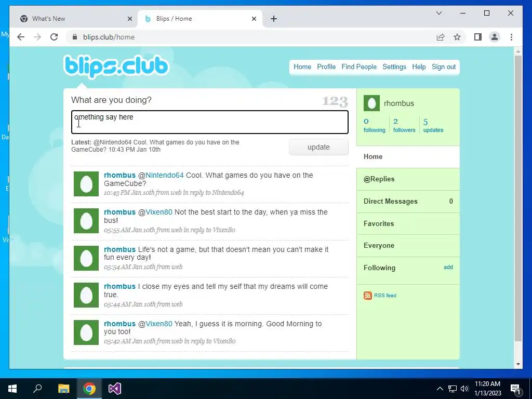Bookmark this page with the star icon
This screenshot has height=399, width=532.
(x=457, y=37)
